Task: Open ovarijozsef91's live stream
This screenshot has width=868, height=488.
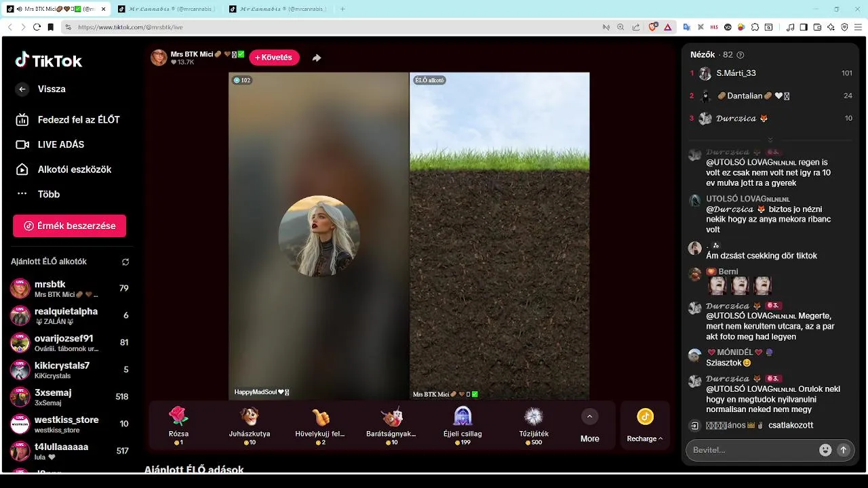Action: [x=70, y=342]
